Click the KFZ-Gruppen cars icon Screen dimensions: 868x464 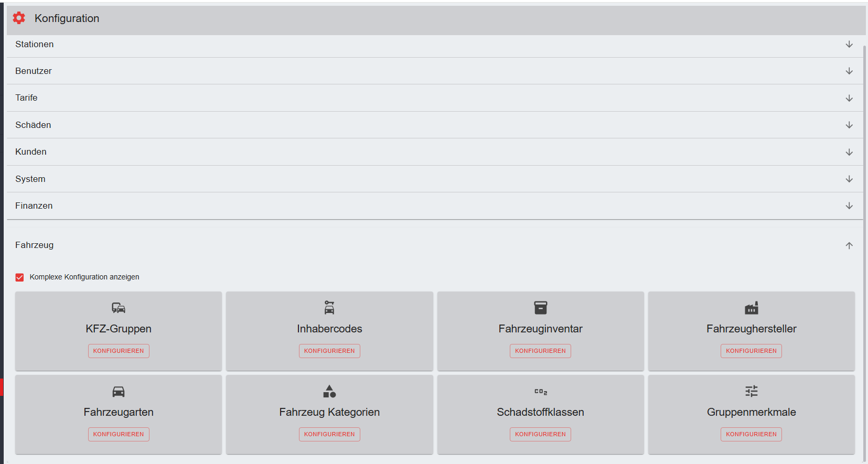click(119, 308)
